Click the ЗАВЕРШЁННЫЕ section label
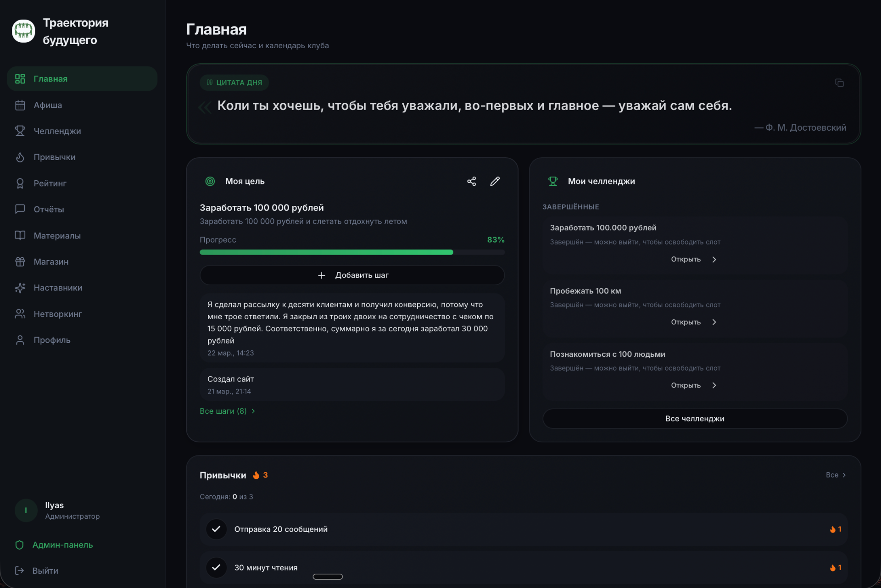881x588 pixels. click(x=570, y=207)
